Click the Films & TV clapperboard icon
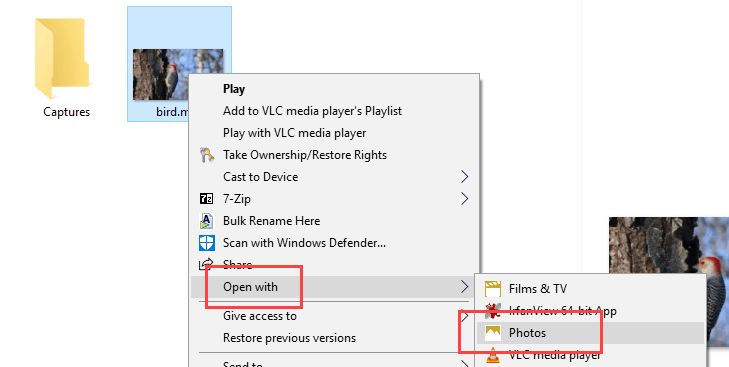Image resolution: width=729 pixels, height=367 pixels. pyautogui.click(x=493, y=289)
